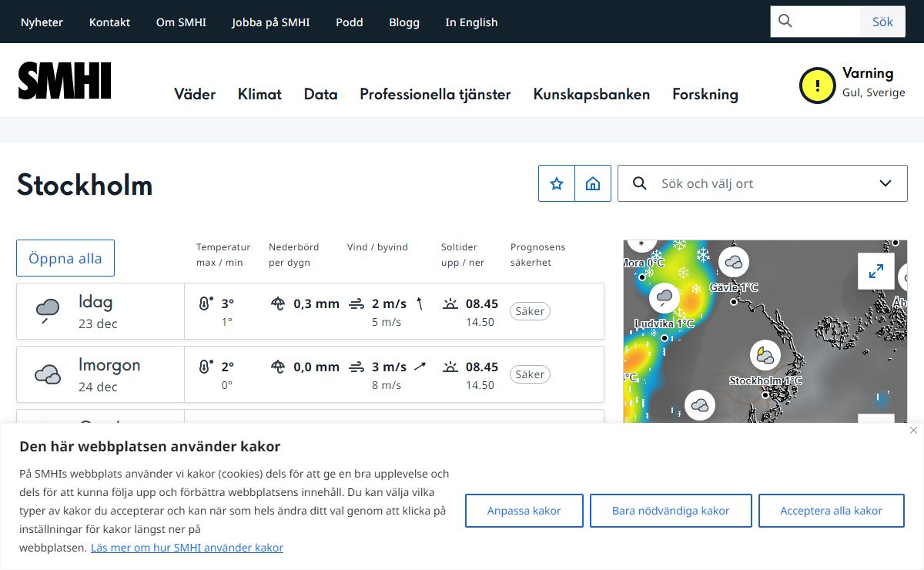This screenshot has height=570, width=924.
Task: Click the Nederbörd per dygn header
Action: 293,255
